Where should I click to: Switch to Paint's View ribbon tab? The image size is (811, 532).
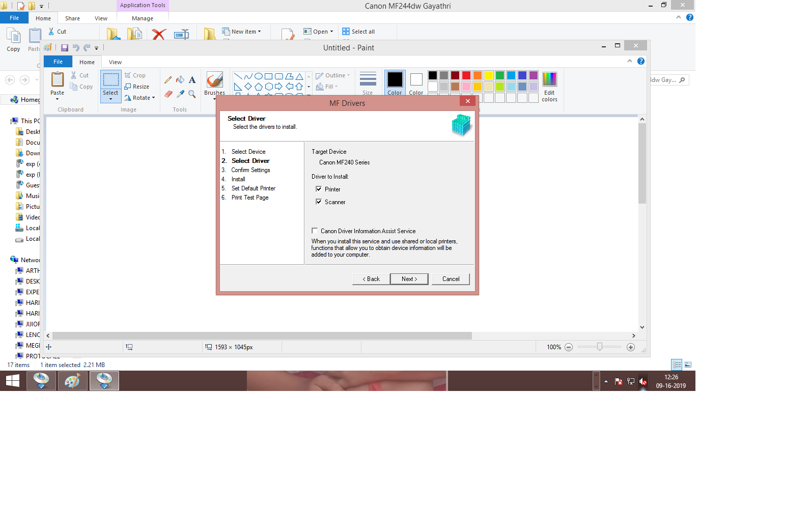pos(115,62)
